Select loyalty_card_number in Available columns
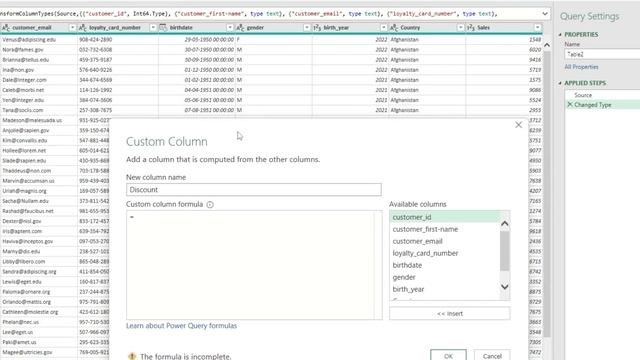The height and width of the screenshot is (360, 640). pyautogui.click(x=425, y=253)
